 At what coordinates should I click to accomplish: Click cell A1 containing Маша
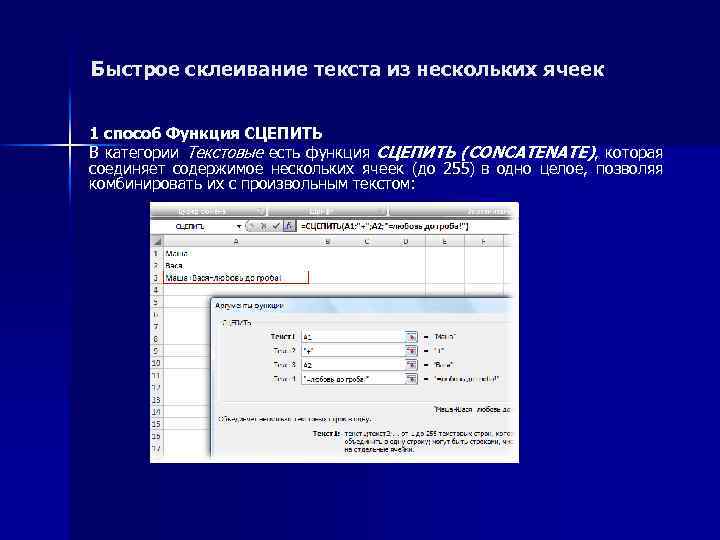[x=236, y=253]
